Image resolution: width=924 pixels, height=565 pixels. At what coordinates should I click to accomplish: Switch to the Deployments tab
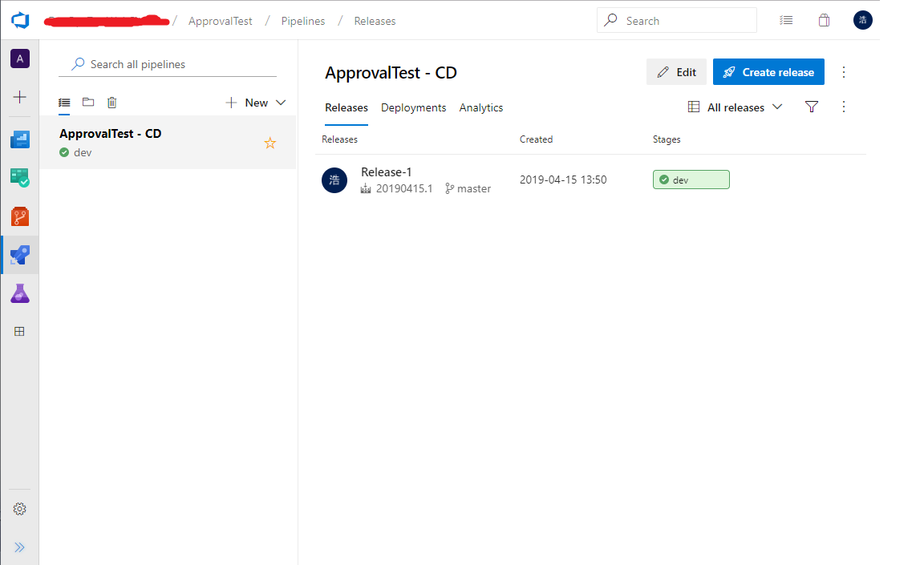coord(414,107)
